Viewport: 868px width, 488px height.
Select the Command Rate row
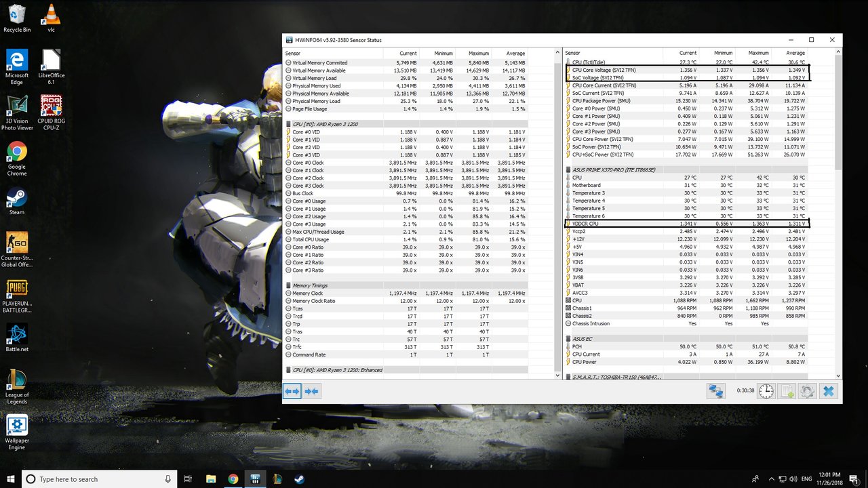(406, 354)
